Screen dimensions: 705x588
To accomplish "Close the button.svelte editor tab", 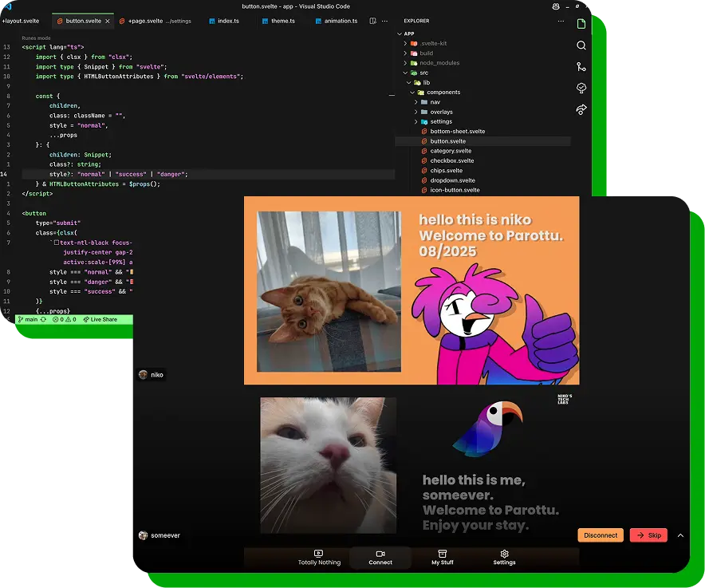I will [108, 22].
